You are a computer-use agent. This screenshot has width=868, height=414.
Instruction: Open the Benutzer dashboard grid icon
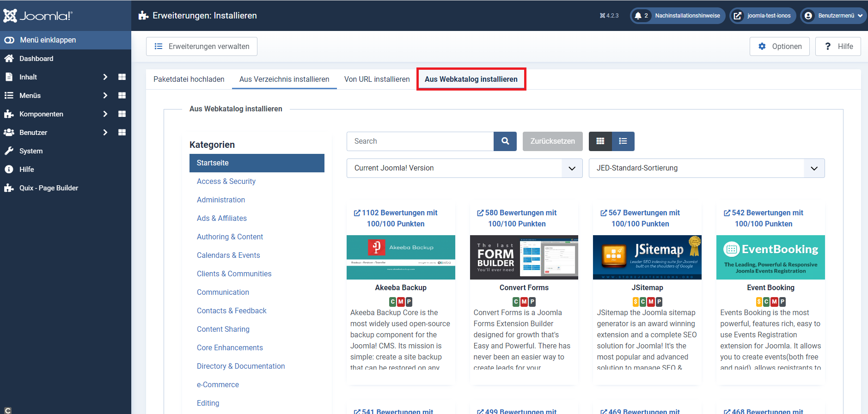[x=122, y=133]
